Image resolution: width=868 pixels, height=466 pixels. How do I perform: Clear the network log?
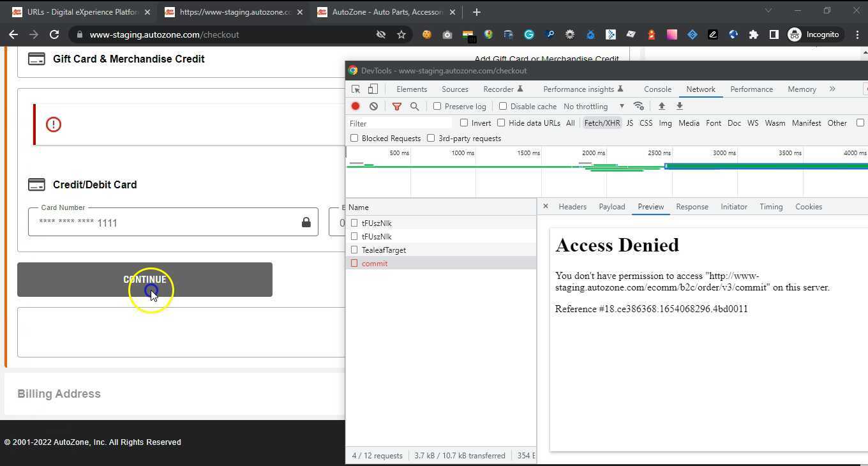click(373, 107)
